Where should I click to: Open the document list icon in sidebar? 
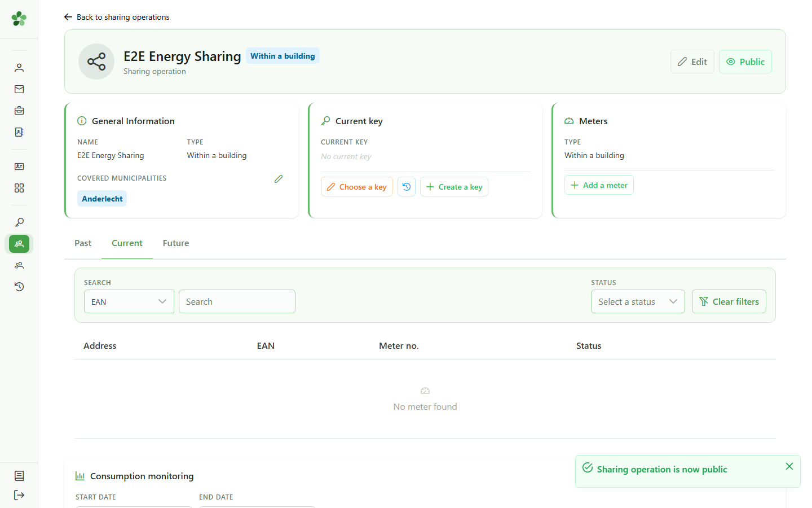coord(19,476)
